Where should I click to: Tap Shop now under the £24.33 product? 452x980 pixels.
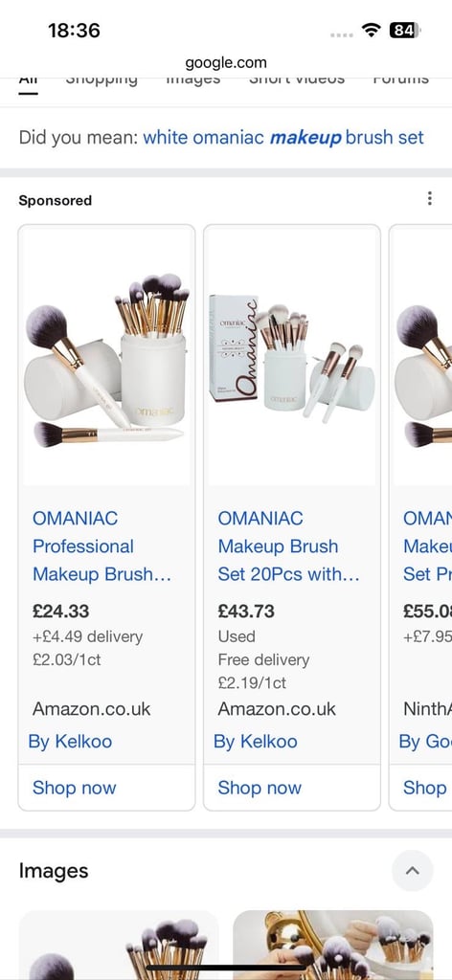click(x=75, y=788)
